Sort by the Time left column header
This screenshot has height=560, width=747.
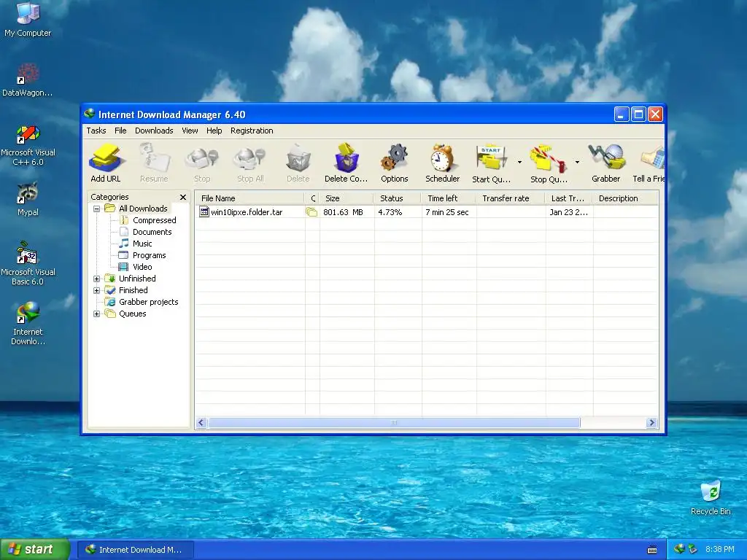(449, 198)
